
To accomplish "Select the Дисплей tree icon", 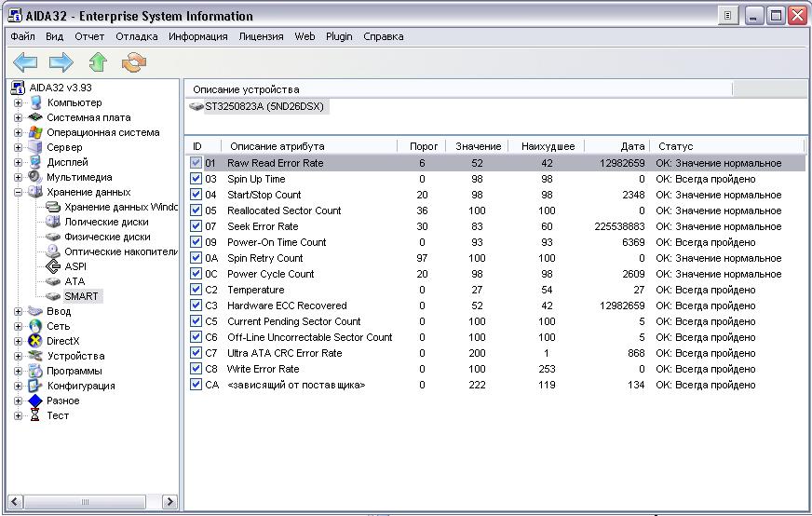I will [35, 162].
